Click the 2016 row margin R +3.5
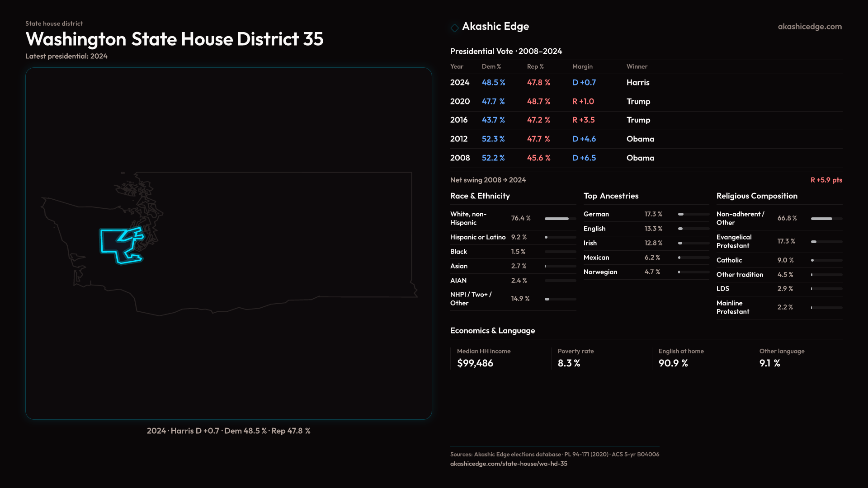 [x=583, y=120]
